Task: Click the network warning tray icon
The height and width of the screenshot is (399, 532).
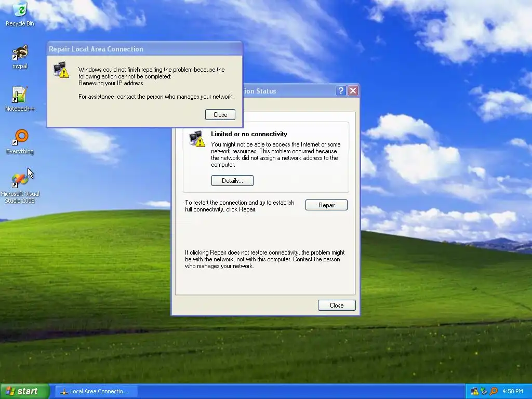Action: (x=475, y=391)
